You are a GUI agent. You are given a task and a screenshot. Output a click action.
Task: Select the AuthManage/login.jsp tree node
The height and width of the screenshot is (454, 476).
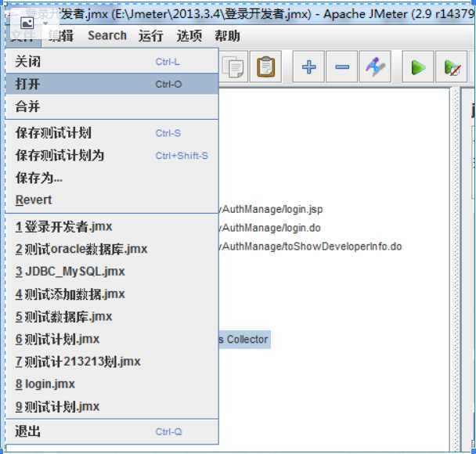tap(272, 209)
